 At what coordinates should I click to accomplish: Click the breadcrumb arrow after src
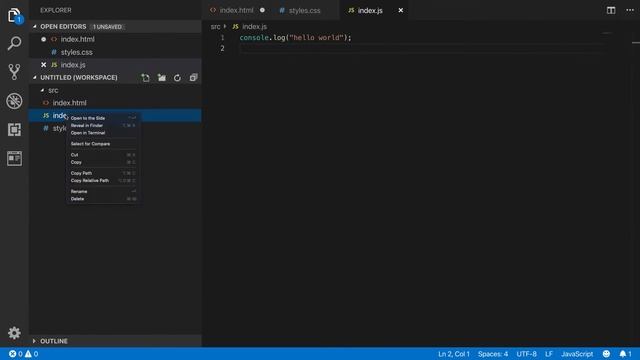[225, 27]
